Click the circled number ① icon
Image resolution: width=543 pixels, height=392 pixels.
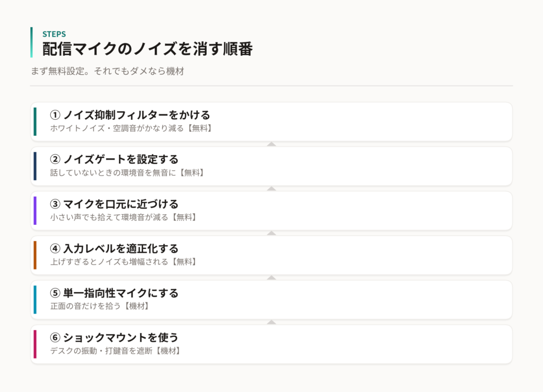[x=55, y=115]
